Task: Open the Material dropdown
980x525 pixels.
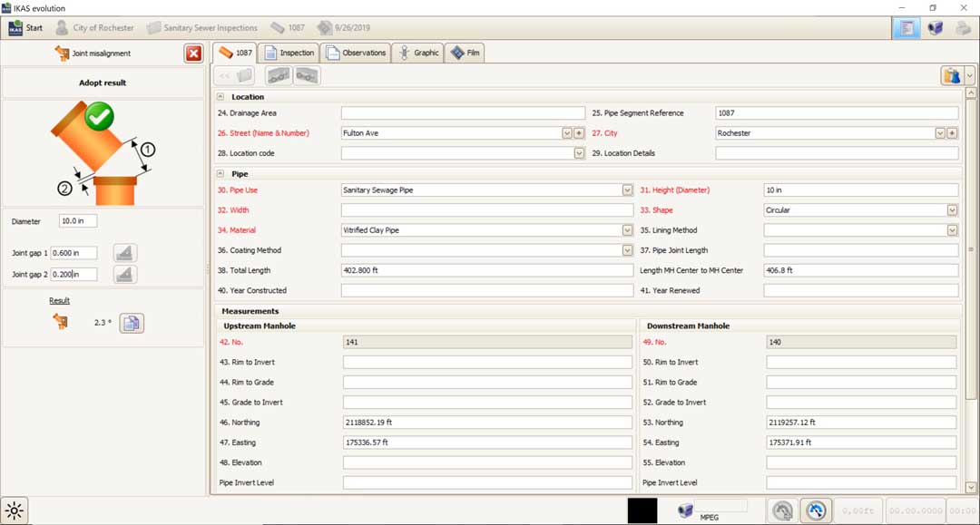Action: (627, 230)
